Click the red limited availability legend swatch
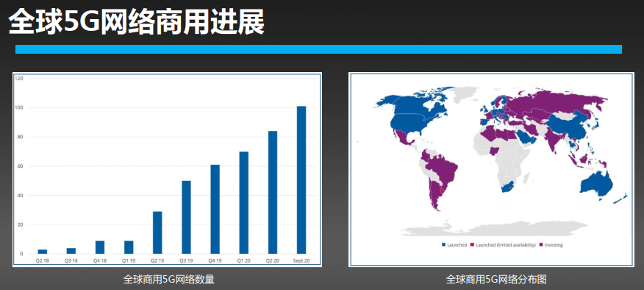 472,245
